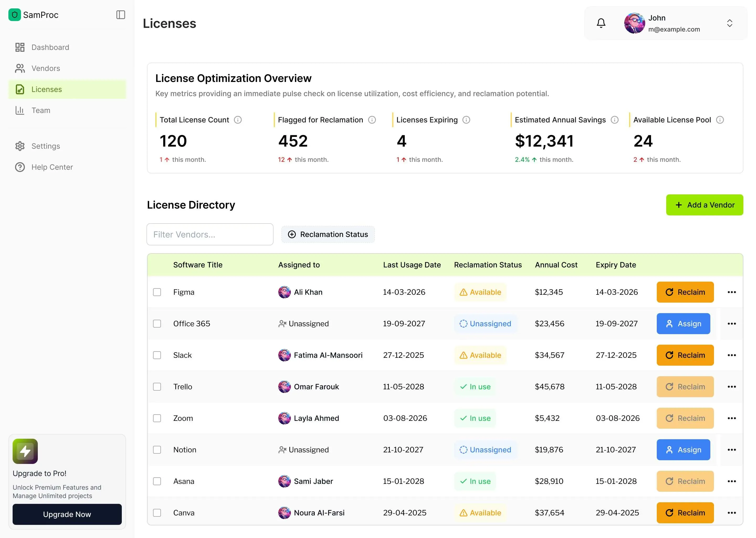Open the more actions menu for Canva
The height and width of the screenshot is (538, 756).
[732, 513]
